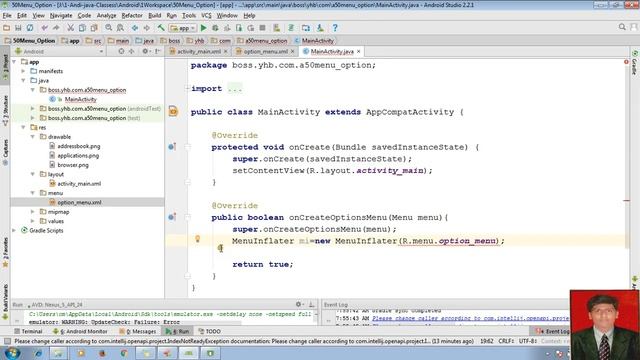Click the Copy toolbar icon
Viewport: 640px width, 360px height.
tap(82, 28)
